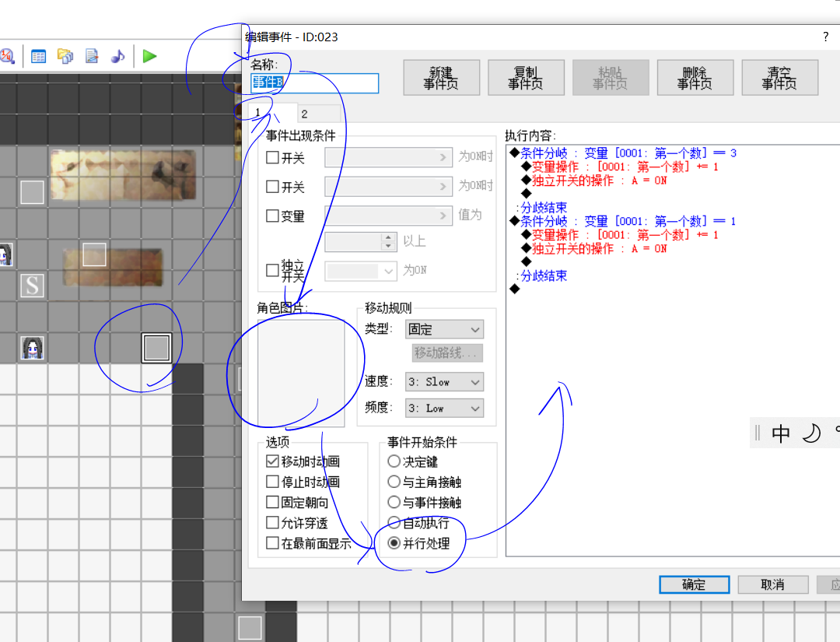This screenshot has height=642, width=840.
Task: Select the fully visible girl character event on map
Action: point(32,348)
